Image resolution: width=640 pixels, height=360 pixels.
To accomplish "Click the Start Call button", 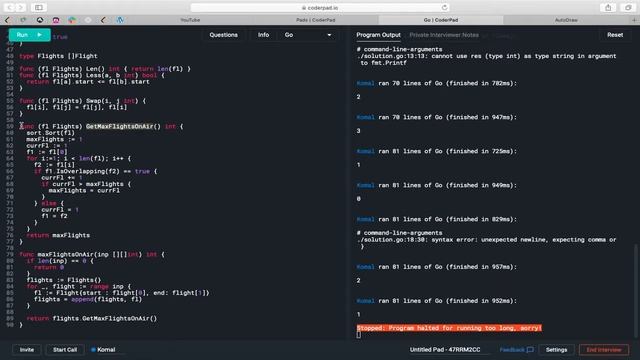I will 65,350.
